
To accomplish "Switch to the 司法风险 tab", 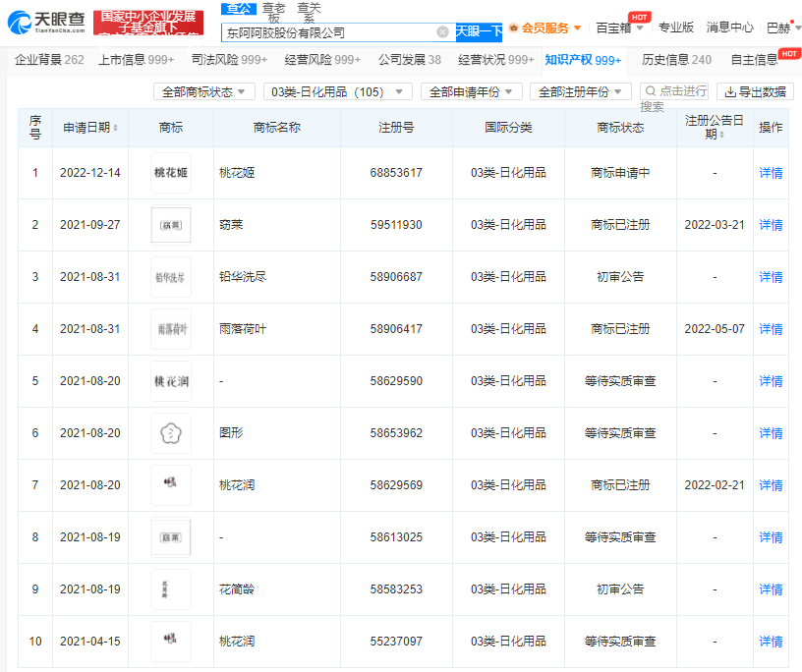I will click(230, 60).
